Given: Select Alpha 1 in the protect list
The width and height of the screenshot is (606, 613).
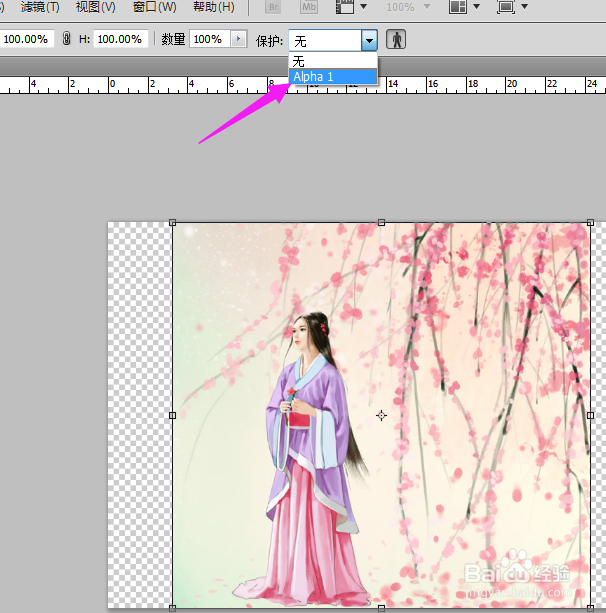Looking at the screenshot, I should click(x=333, y=76).
